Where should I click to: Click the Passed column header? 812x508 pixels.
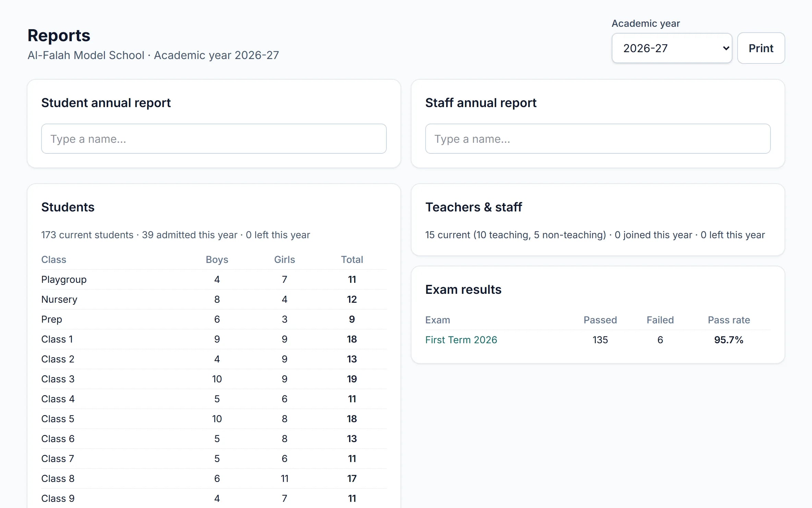600,320
